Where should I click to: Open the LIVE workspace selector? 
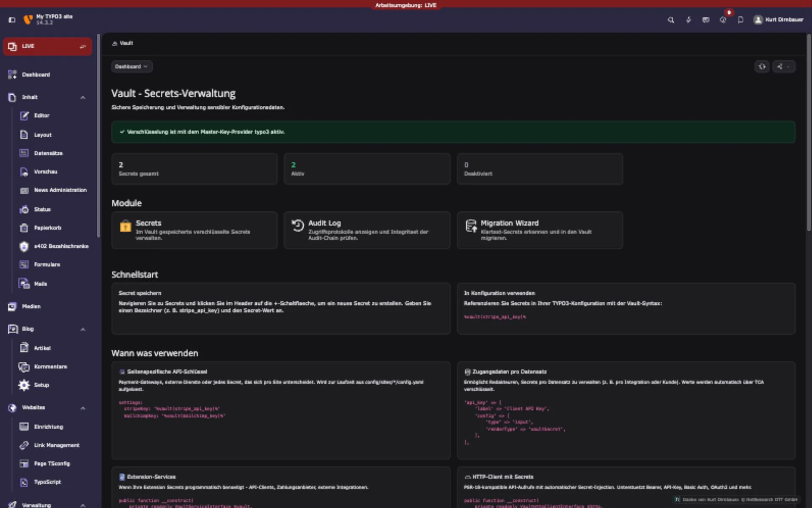[47, 47]
